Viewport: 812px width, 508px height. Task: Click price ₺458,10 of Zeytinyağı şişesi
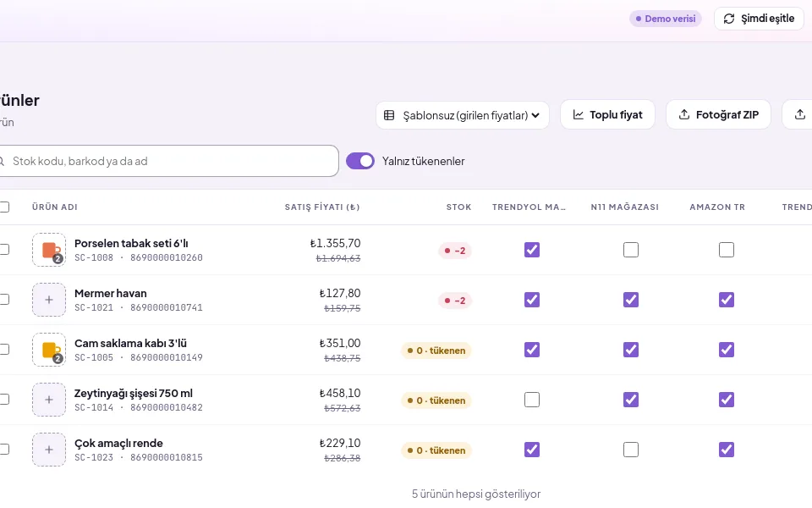coord(340,393)
